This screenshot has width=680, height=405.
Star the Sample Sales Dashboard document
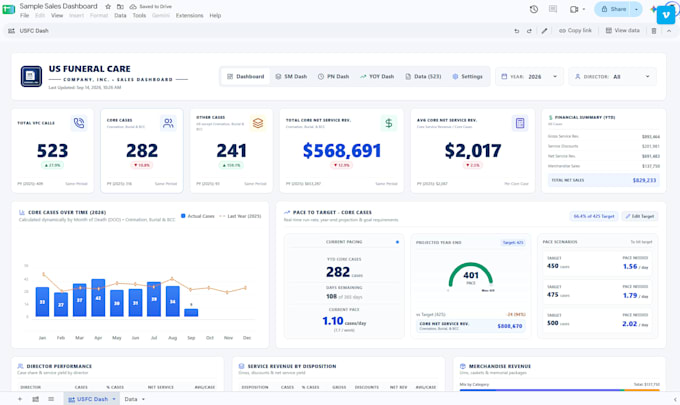pyautogui.click(x=108, y=7)
